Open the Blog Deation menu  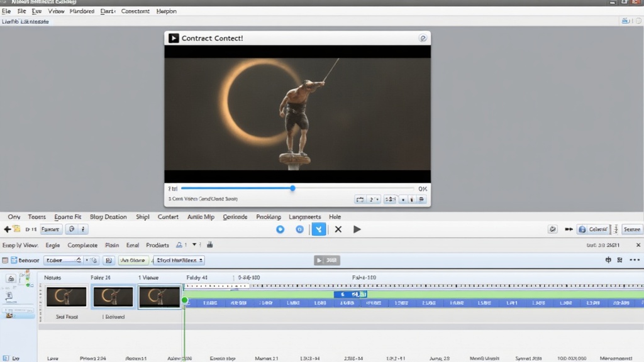point(108,217)
